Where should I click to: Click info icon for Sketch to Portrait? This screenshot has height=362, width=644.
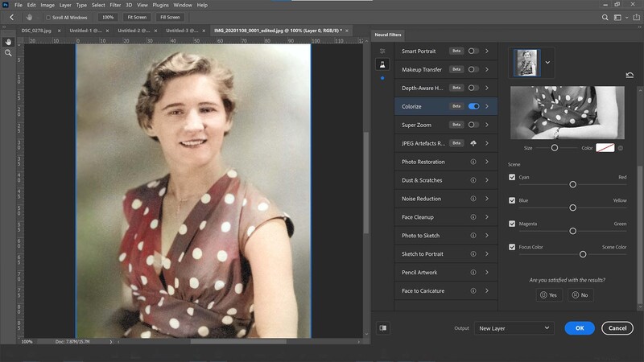point(473,254)
